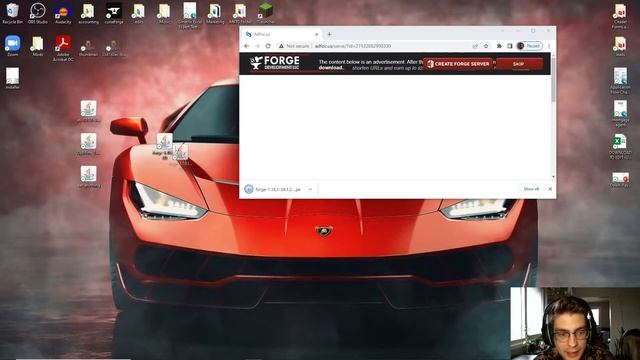Click the page vertical scrollbar thumb

(x=553, y=80)
